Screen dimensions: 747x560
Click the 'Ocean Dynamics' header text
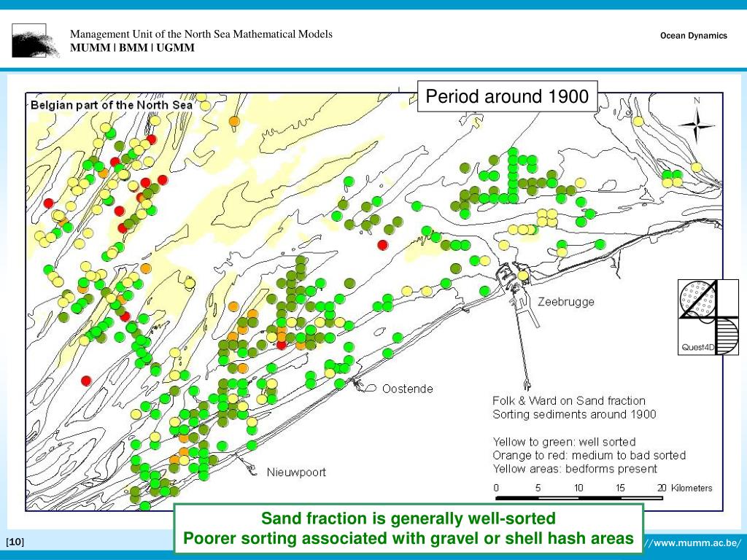pyautogui.click(x=694, y=35)
